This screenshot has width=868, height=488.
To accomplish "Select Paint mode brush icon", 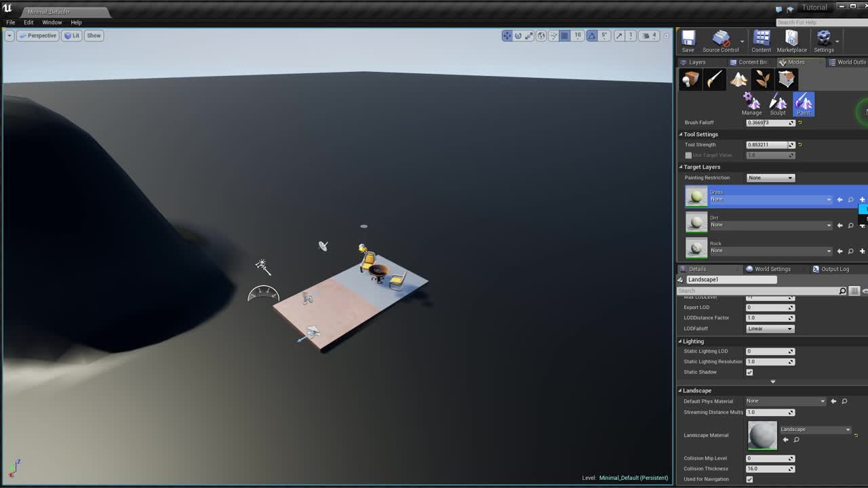I will pyautogui.click(x=714, y=79).
